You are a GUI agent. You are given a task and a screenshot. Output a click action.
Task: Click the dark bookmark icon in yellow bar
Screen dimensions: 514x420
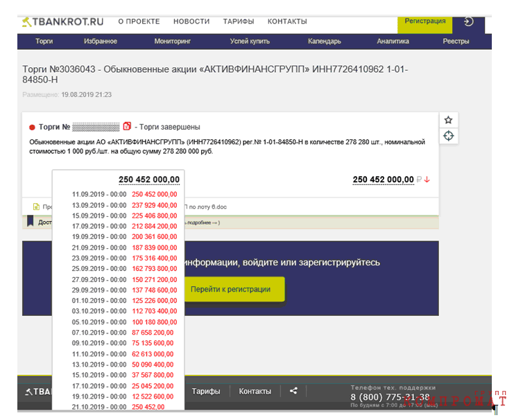[x=30, y=221]
